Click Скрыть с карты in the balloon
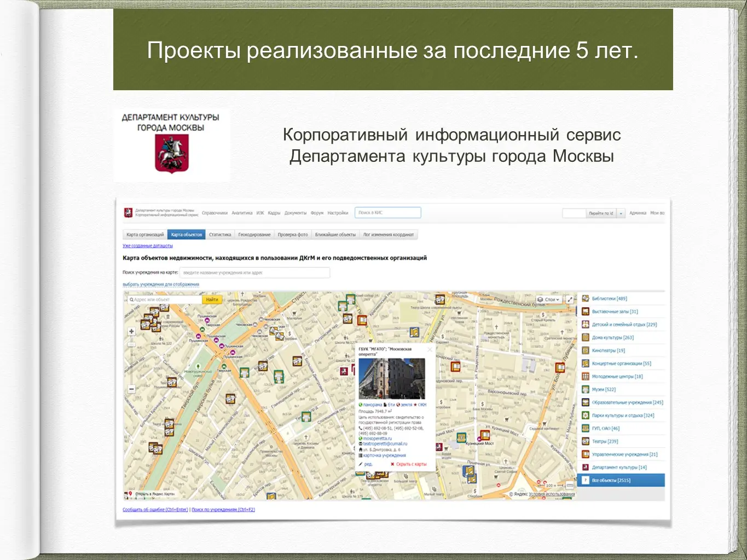This screenshot has width=747, height=560. [x=411, y=464]
